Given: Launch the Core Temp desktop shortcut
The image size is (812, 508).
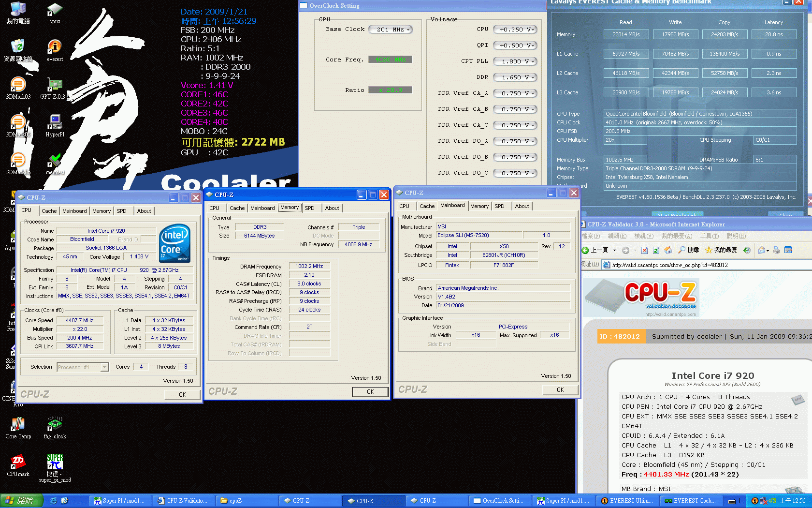Looking at the screenshot, I should [x=18, y=428].
